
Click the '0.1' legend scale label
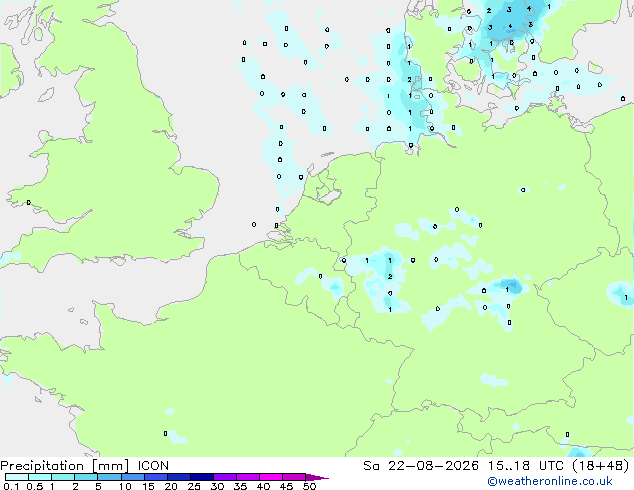[11, 486]
